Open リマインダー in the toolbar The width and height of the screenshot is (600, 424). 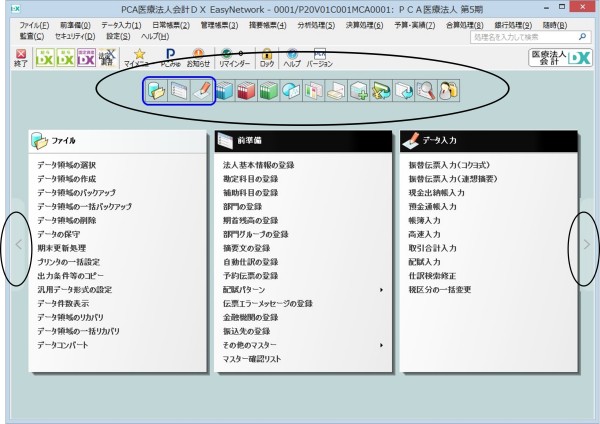point(234,58)
